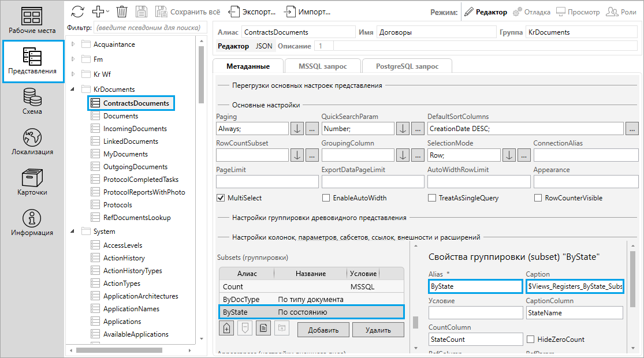Uncheck the MultiSelect checkbox

click(x=220, y=198)
